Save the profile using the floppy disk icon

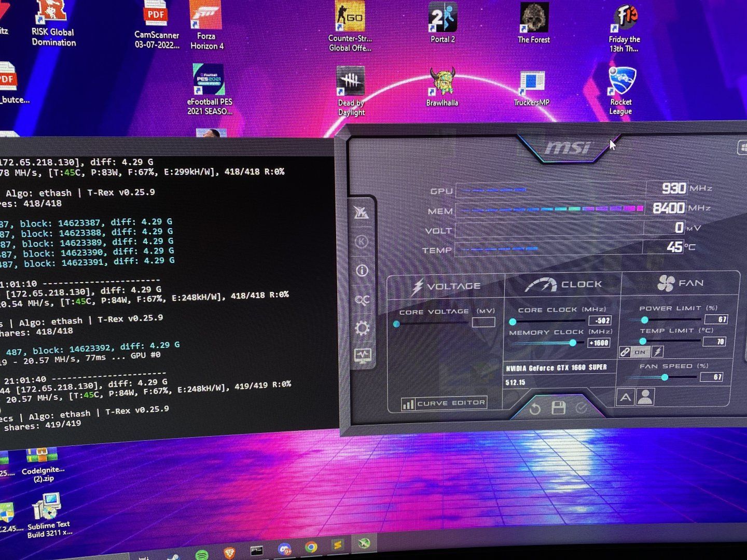[x=558, y=408]
